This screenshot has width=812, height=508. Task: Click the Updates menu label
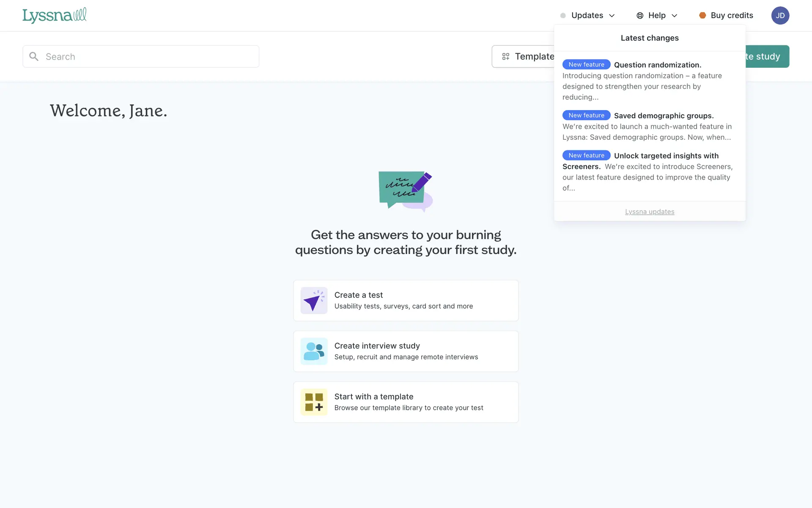[587, 15]
